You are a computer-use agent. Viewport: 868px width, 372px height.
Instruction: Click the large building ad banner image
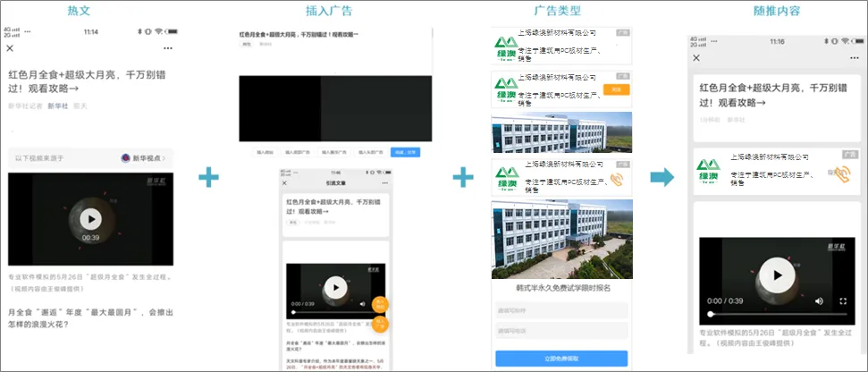pos(562,240)
